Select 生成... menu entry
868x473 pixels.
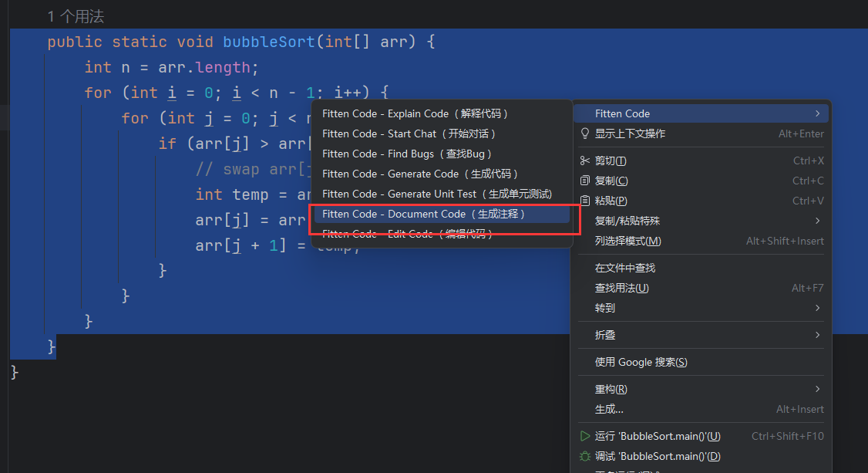click(x=701, y=409)
